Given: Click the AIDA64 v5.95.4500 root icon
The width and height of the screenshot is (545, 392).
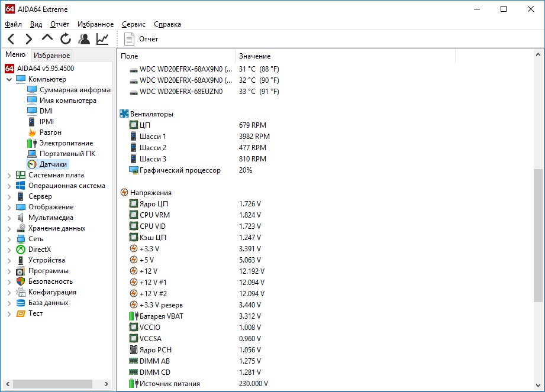Looking at the screenshot, I should pos(9,69).
